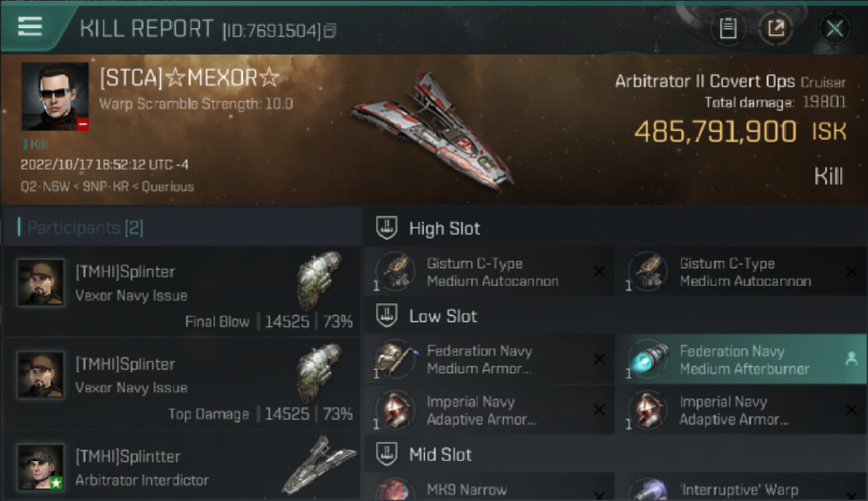
Task: Select left Imperial Navy Adaptive Armor module
Action: pos(489,410)
